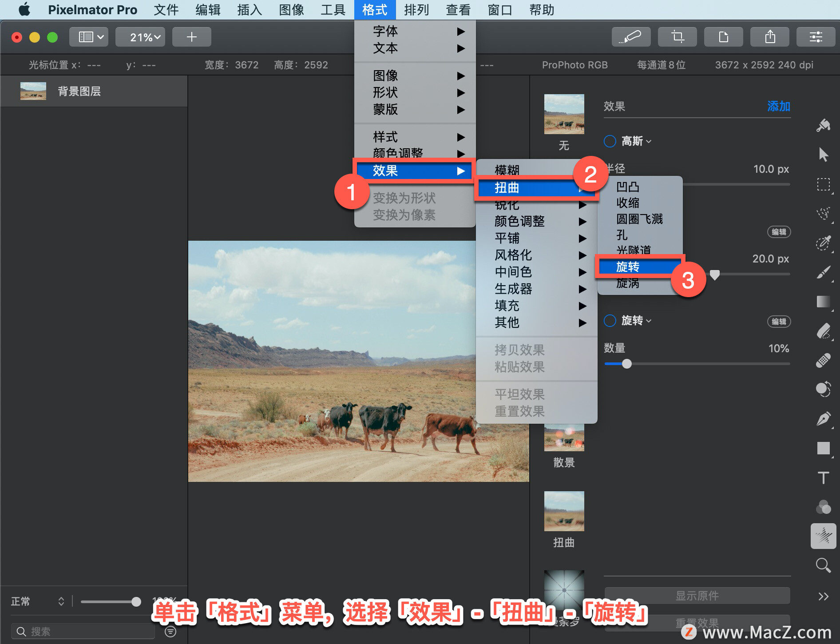Click the document page toolbar button
840x644 pixels.
pos(723,37)
